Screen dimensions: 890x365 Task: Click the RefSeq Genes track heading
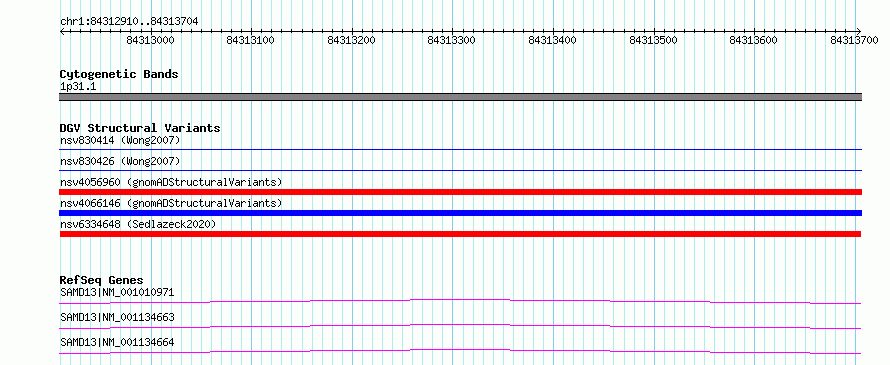pyautogui.click(x=102, y=280)
